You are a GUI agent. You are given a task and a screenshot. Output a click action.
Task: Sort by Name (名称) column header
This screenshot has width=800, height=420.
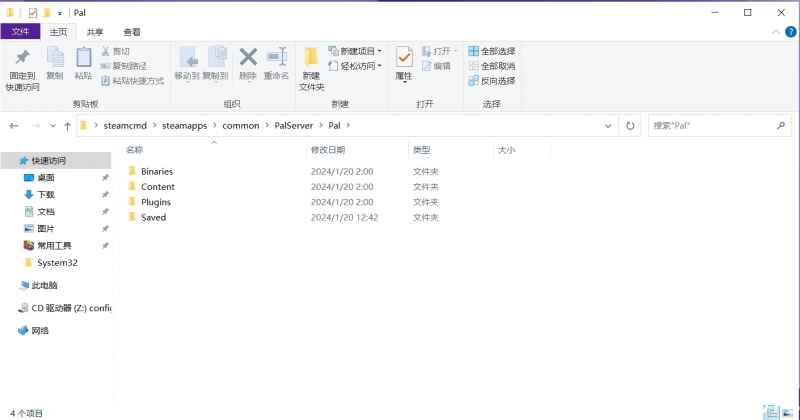coord(135,150)
